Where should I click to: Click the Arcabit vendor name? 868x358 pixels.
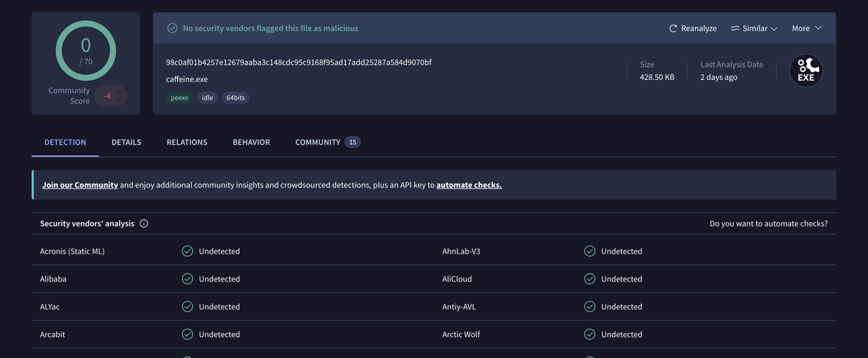(x=53, y=334)
